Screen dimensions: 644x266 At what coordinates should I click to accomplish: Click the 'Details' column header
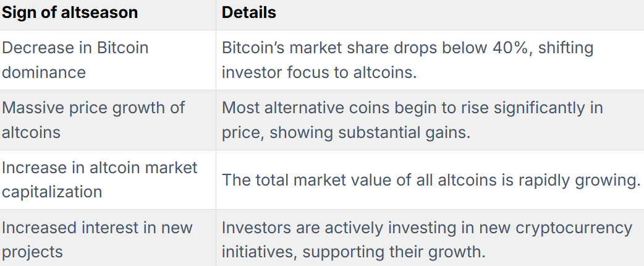[249, 12]
